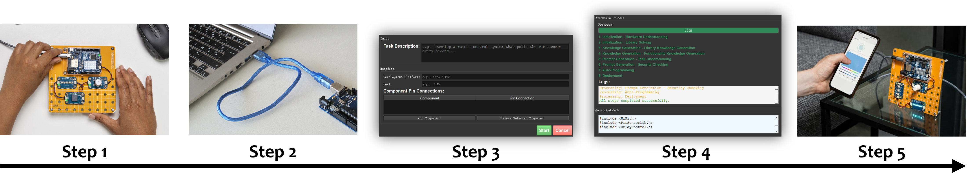Focus the Task Description text box
This screenshot has height=180, width=980.
click(495, 53)
